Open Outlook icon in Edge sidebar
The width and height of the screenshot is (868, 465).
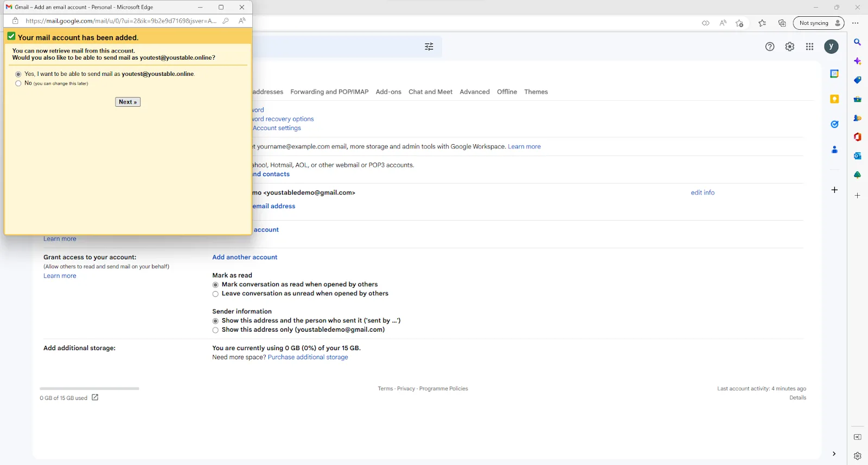[x=858, y=156]
